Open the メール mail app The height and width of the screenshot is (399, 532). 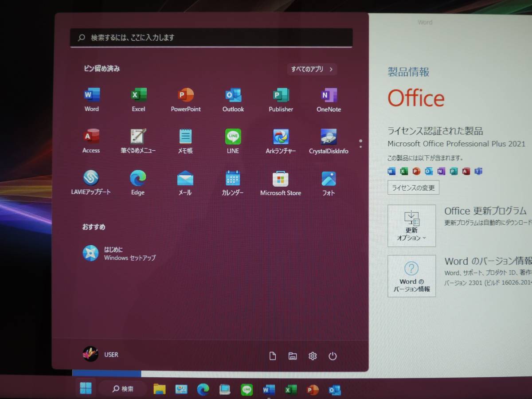(x=185, y=183)
